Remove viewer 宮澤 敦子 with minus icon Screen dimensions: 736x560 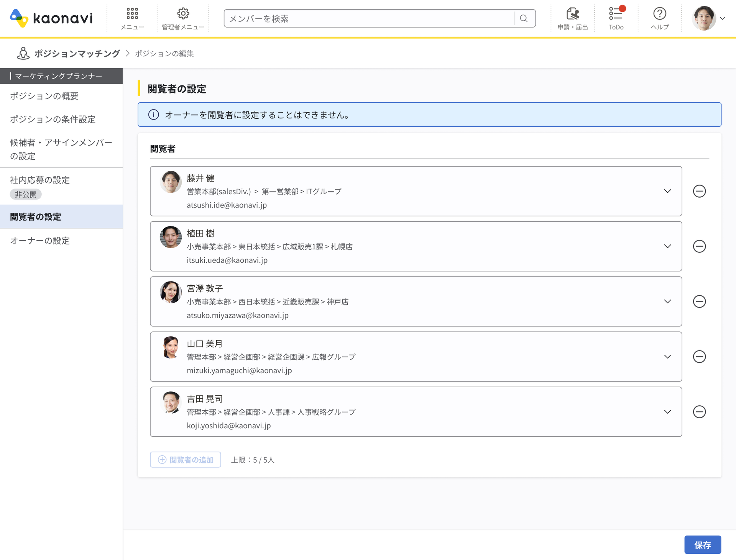[699, 301]
